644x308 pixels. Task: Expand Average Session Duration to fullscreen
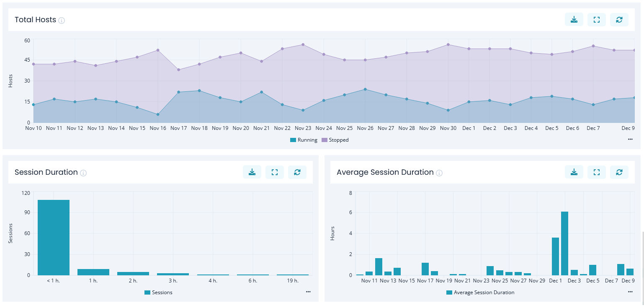(597, 172)
